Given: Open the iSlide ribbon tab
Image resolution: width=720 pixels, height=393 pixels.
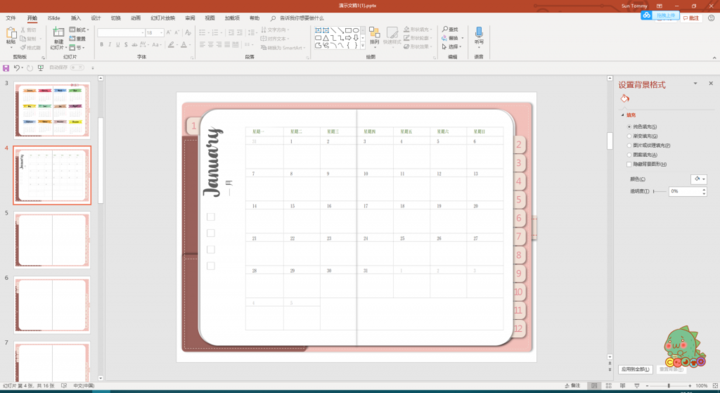Looking at the screenshot, I should pos(54,18).
